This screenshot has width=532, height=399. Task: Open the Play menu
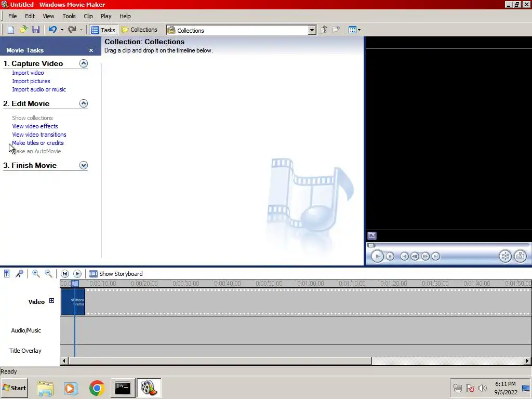(106, 16)
